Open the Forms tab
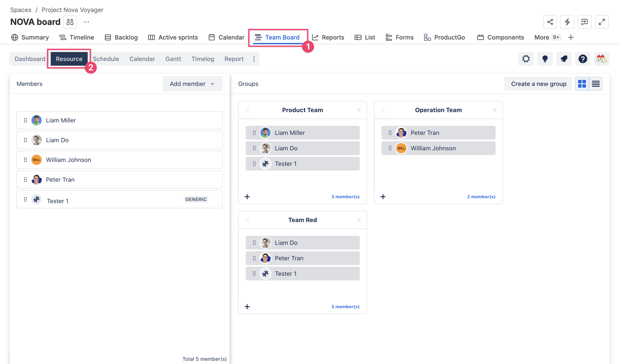The height and width of the screenshot is (364, 619). pyautogui.click(x=399, y=37)
